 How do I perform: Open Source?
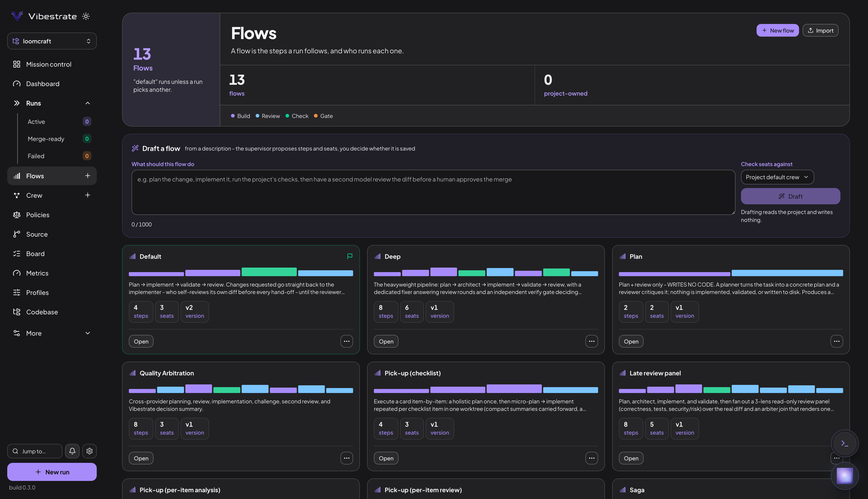[x=52, y=234]
